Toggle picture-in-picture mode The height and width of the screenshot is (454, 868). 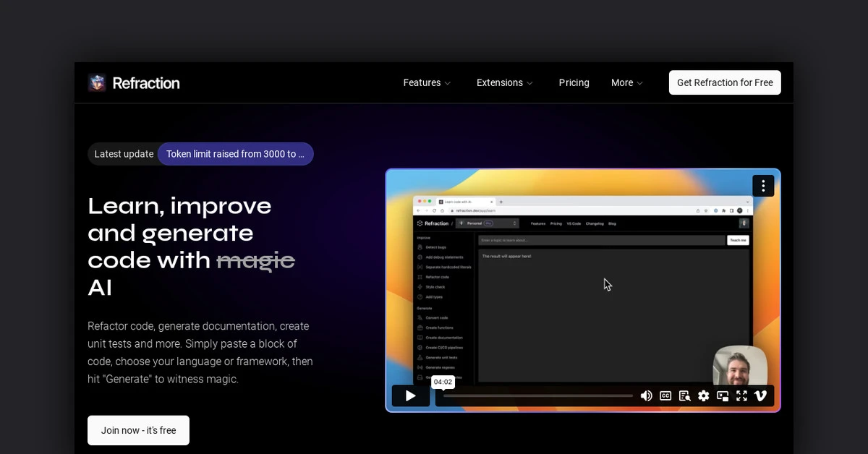[x=723, y=395]
